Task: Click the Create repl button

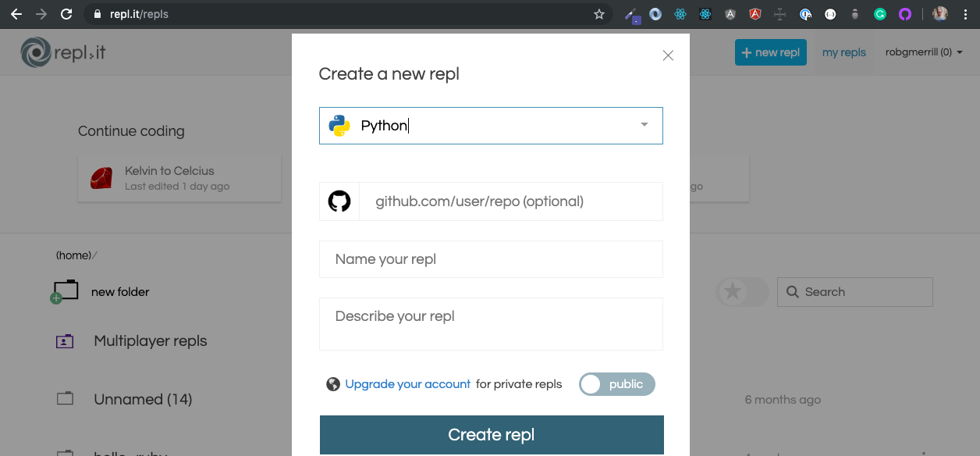Action: coord(492,435)
